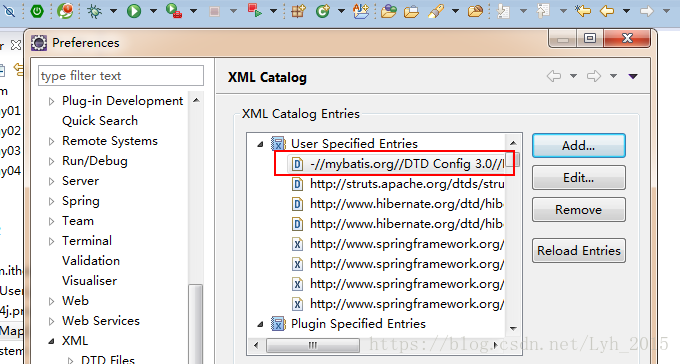
Task: Click the back arrow in XML Catalog header
Action: click(x=554, y=76)
